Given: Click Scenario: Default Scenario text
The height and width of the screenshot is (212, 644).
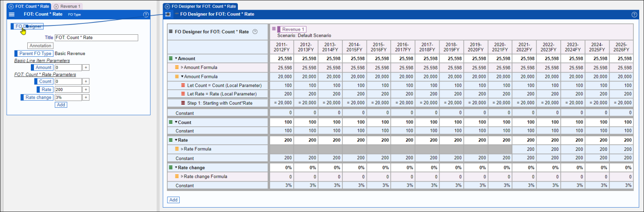Looking at the screenshot, I should point(304,35).
